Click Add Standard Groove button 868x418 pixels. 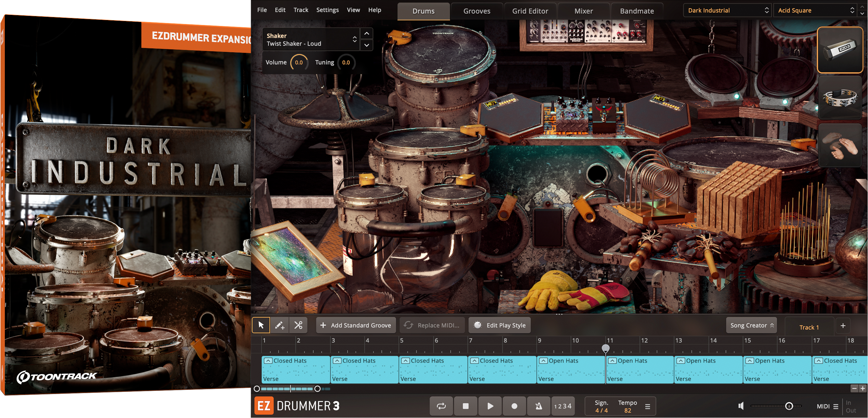point(356,326)
